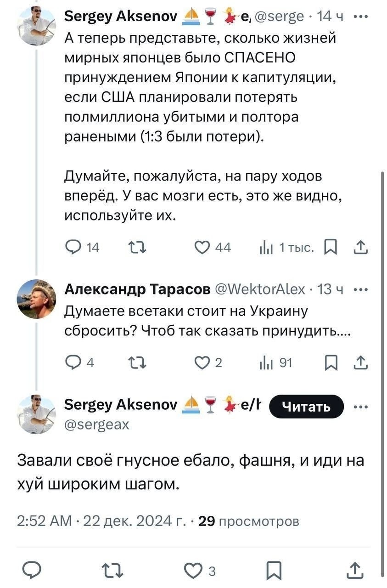Viewport: 387px width, 588px height.
Task: Bookmark the first tweet in thread
Action: 330,248
